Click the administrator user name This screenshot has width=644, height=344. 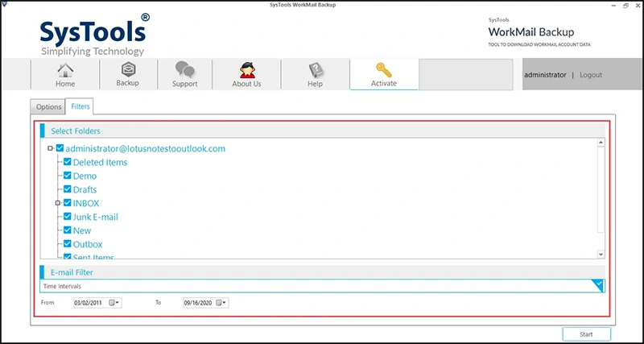pos(545,75)
